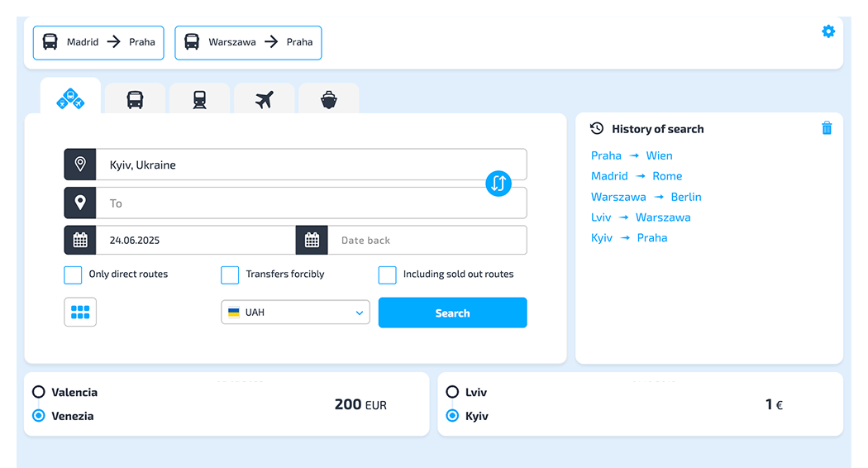868x468 pixels.
Task: Click the Search button
Action: coord(453,313)
